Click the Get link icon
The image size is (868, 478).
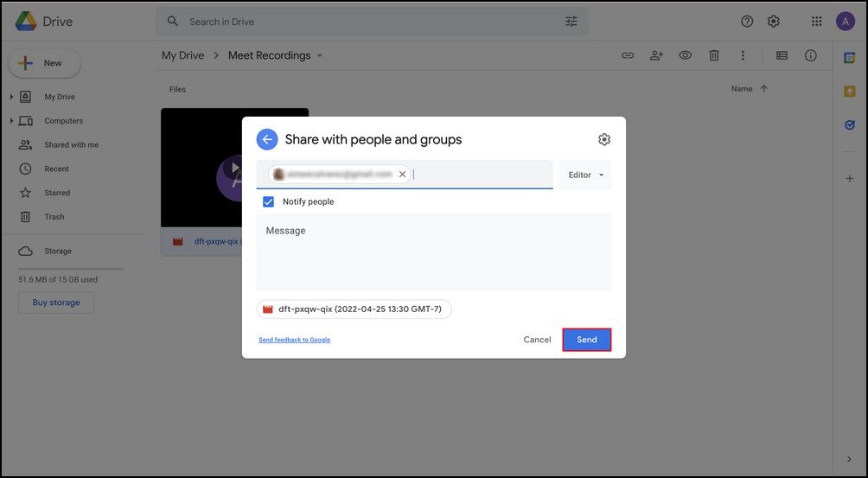coord(627,55)
